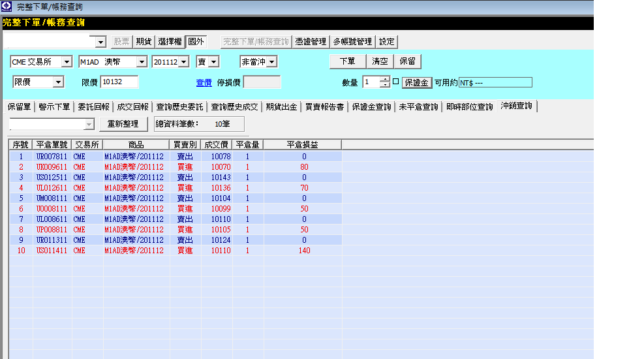Toggle the checkbox beside 保證金
This screenshot has width=644, height=359.
click(x=395, y=82)
